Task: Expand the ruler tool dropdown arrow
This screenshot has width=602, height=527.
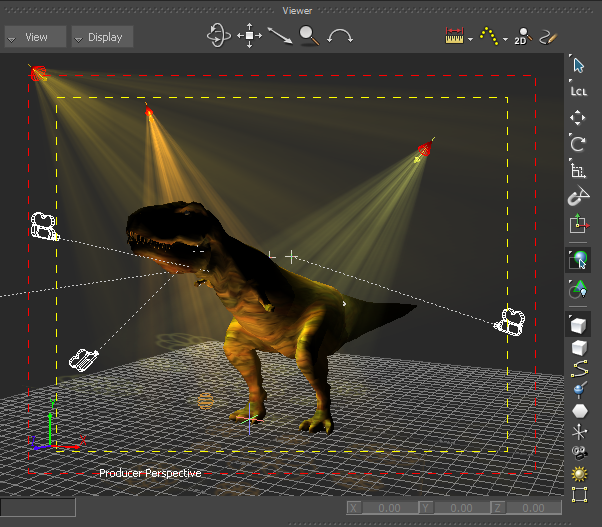Action: pyautogui.click(x=470, y=39)
